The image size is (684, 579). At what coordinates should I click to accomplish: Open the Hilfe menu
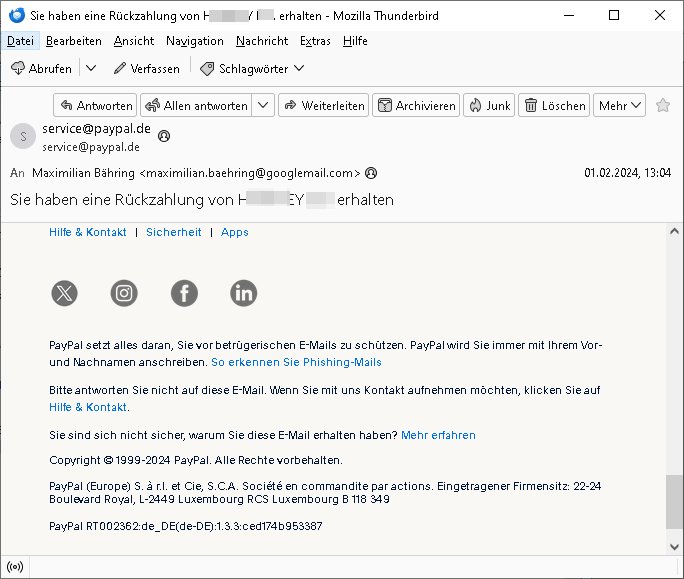tap(355, 41)
